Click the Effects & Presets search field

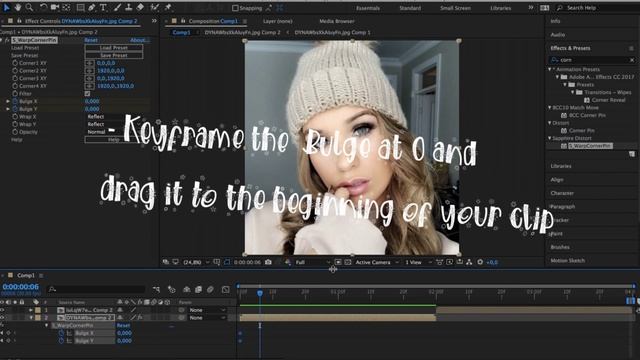pyautogui.click(x=591, y=60)
